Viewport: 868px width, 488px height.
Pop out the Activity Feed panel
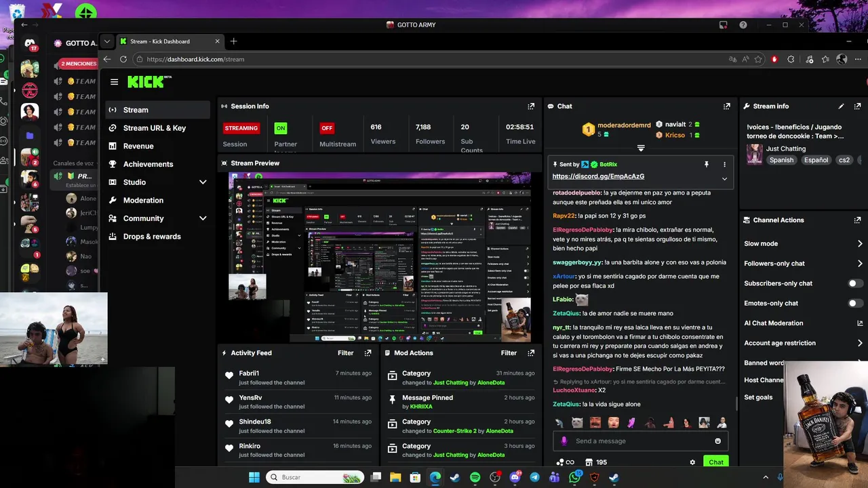[x=368, y=353]
